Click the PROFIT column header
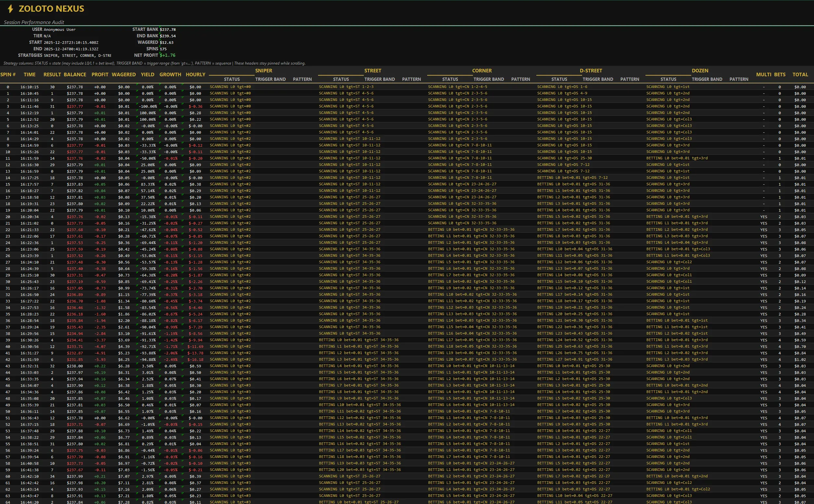Image resolution: width=814 pixels, height=504 pixels. coord(100,74)
